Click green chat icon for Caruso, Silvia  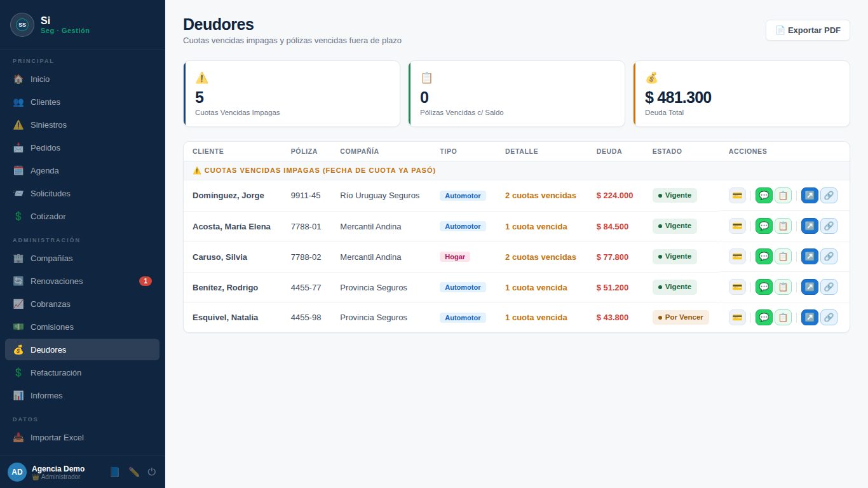click(764, 257)
